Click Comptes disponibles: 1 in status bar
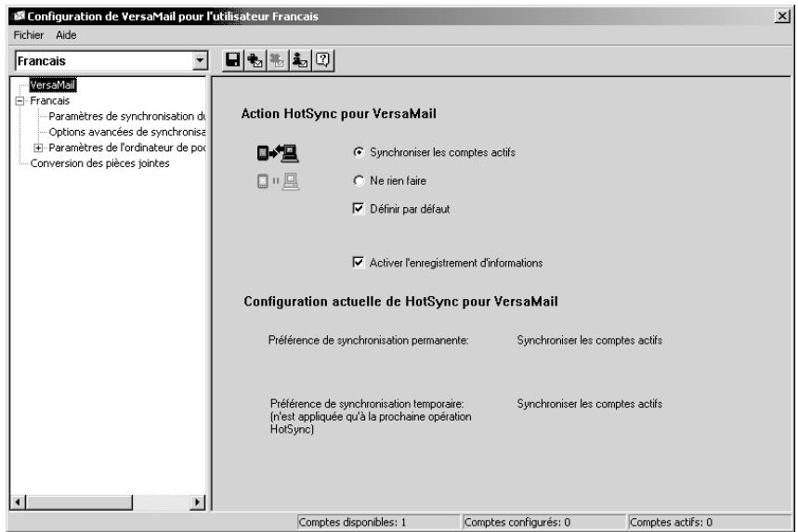This screenshot has width=798, height=532. [378, 523]
